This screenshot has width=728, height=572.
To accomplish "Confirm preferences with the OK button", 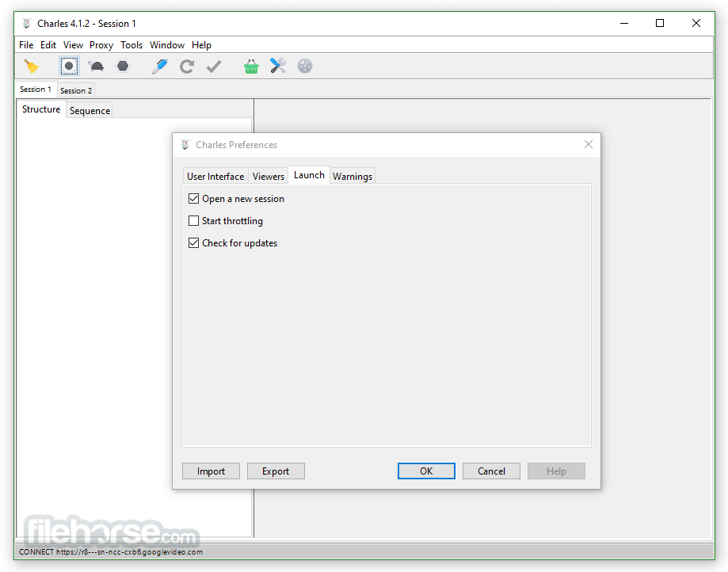I will coord(426,471).
